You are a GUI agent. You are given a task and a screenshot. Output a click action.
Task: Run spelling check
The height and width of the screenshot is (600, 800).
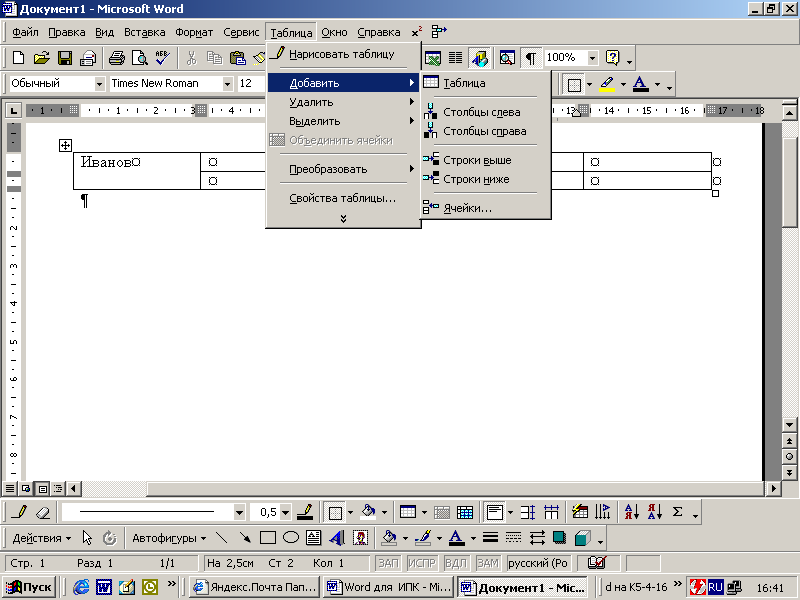162,58
